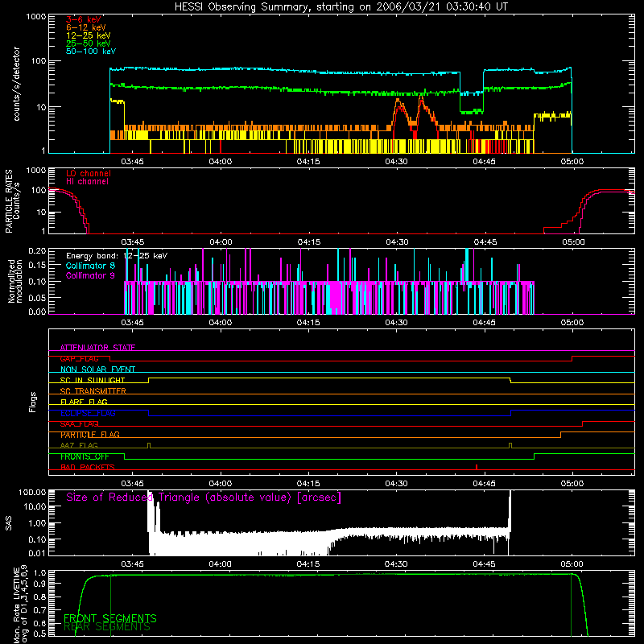Click the green '25-50 keV' legend label
Screen dimensions: 644x644
89,43
